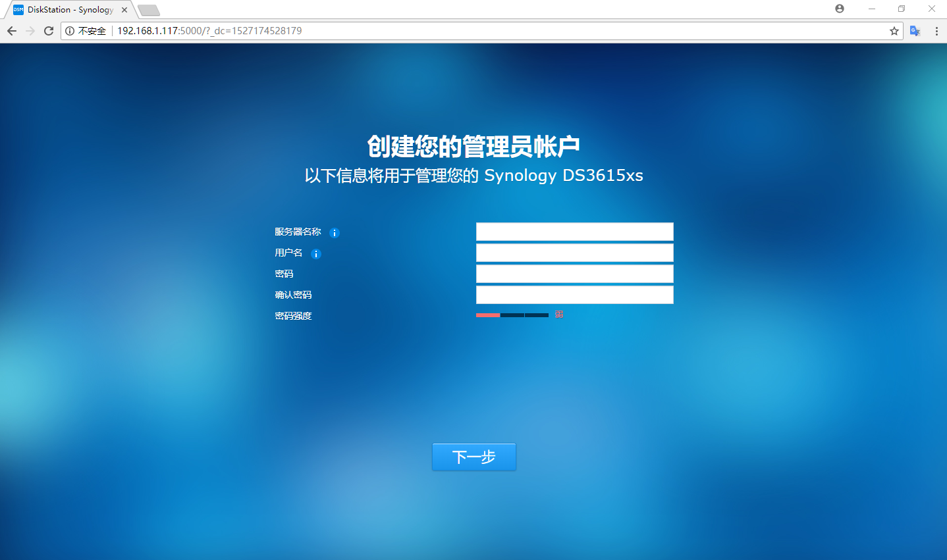Open the Google Translate extension icon

coord(915,31)
